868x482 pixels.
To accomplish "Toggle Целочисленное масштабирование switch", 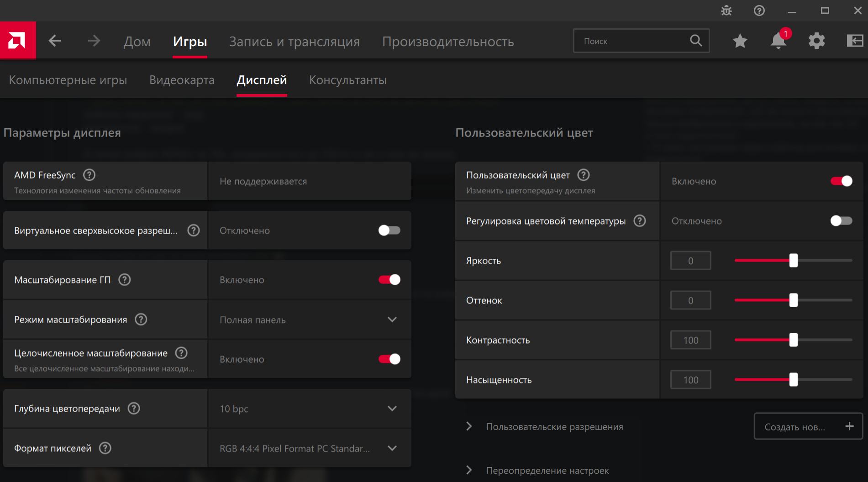I will [389, 359].
